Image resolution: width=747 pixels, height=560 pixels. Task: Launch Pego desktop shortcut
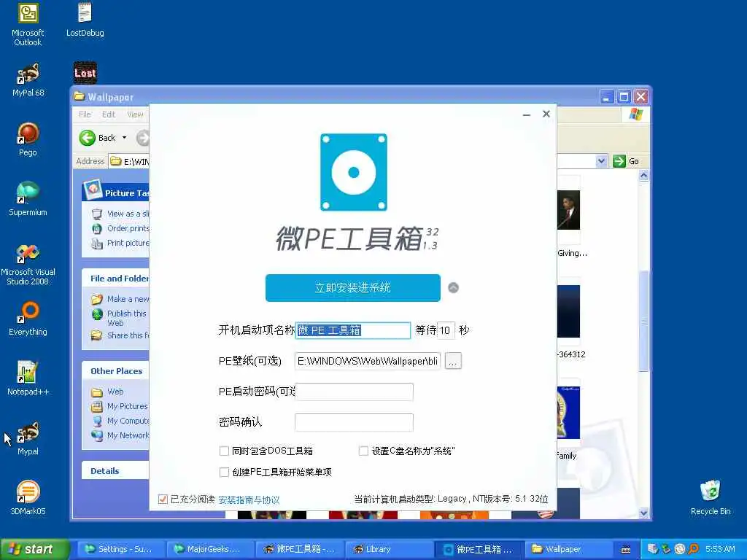click(x=28, y=139)
